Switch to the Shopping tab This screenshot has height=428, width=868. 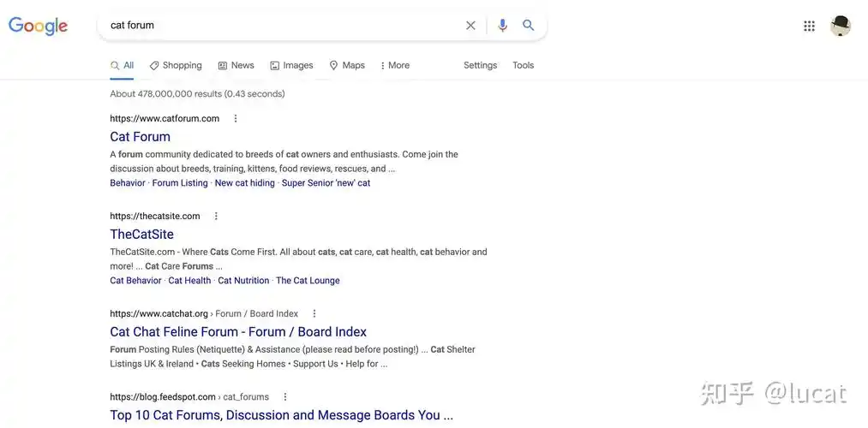tap(176, 66)
